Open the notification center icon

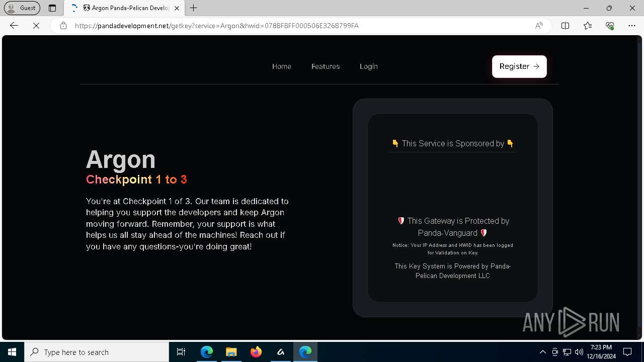click(627, 352)
